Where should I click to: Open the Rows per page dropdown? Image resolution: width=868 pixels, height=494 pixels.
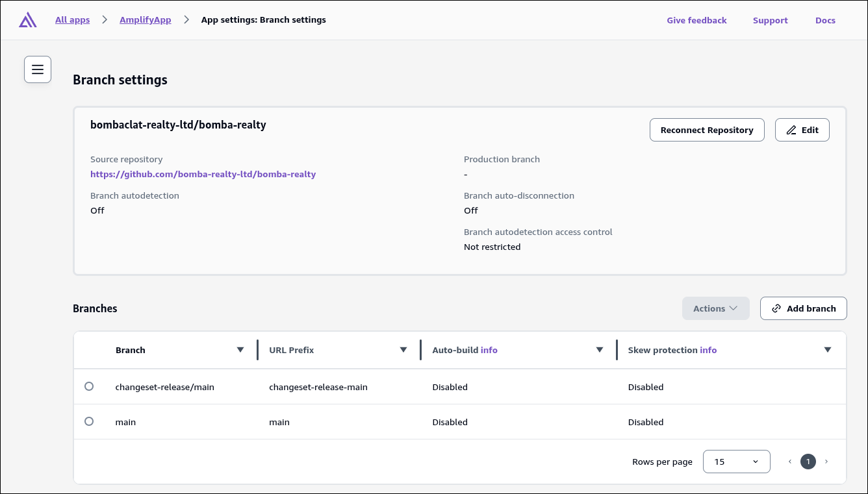point(737,462)
